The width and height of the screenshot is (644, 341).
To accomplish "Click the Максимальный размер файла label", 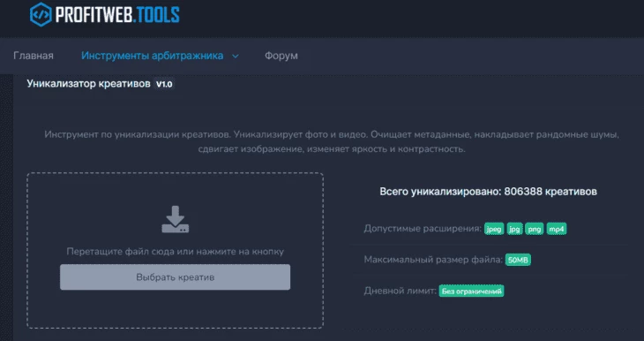I will pyautogui.click(x=433, y=260).
